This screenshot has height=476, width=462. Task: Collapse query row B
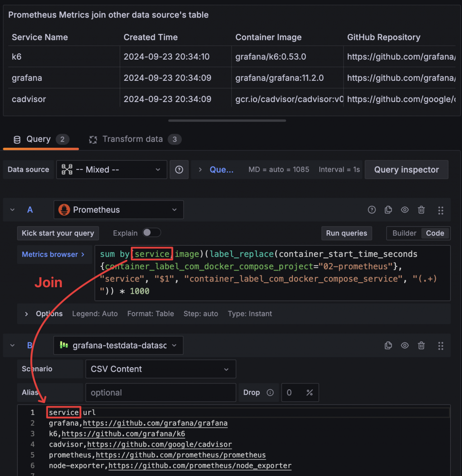click(x=13, y=345)
